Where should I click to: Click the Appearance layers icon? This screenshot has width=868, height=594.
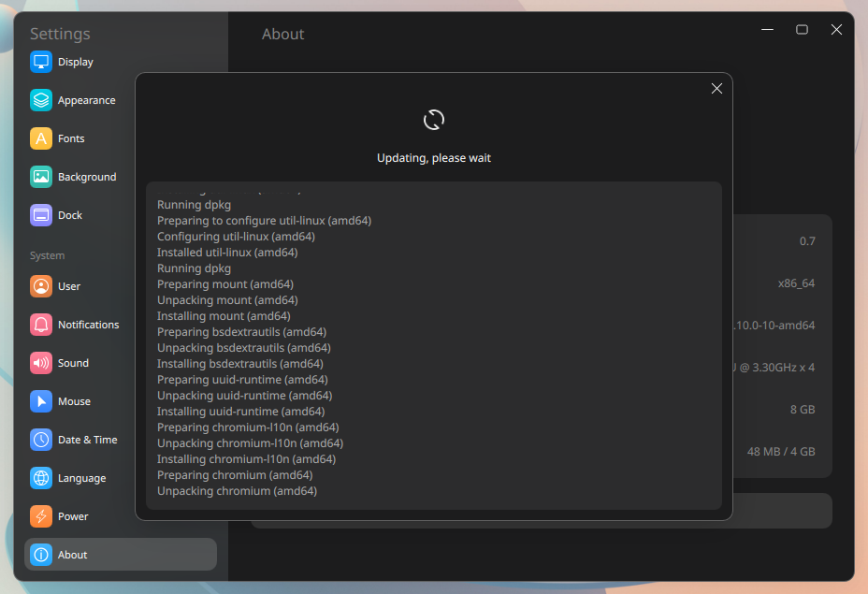[x=41, y=100]
